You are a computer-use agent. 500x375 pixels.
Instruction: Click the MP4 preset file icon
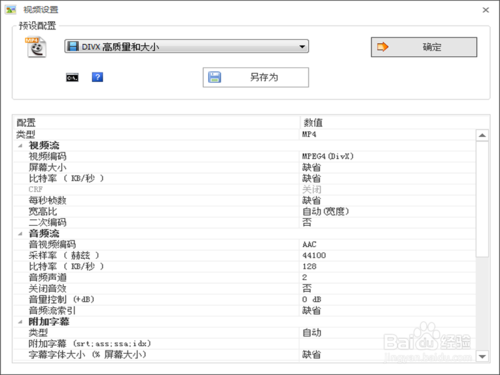coord(36,48)
